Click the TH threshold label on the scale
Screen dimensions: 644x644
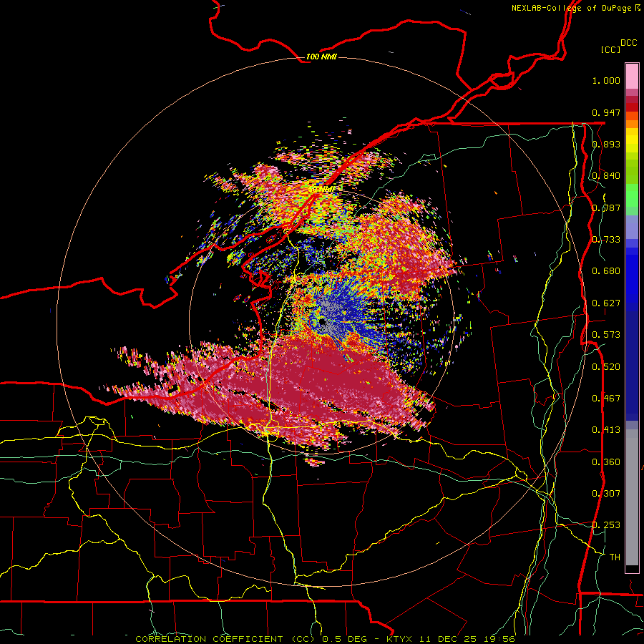pyautogui.click(x=615, y=557)
